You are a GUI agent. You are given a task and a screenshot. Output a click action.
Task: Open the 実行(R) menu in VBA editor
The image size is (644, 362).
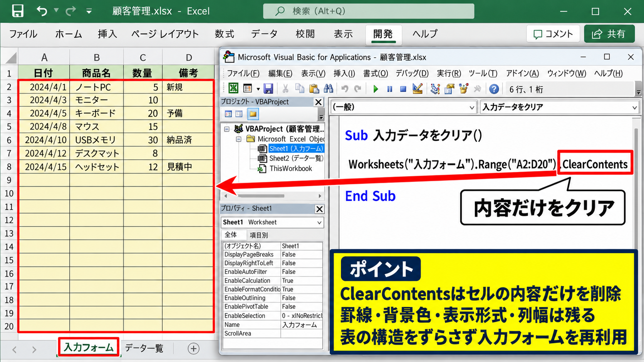coord(449,73)
